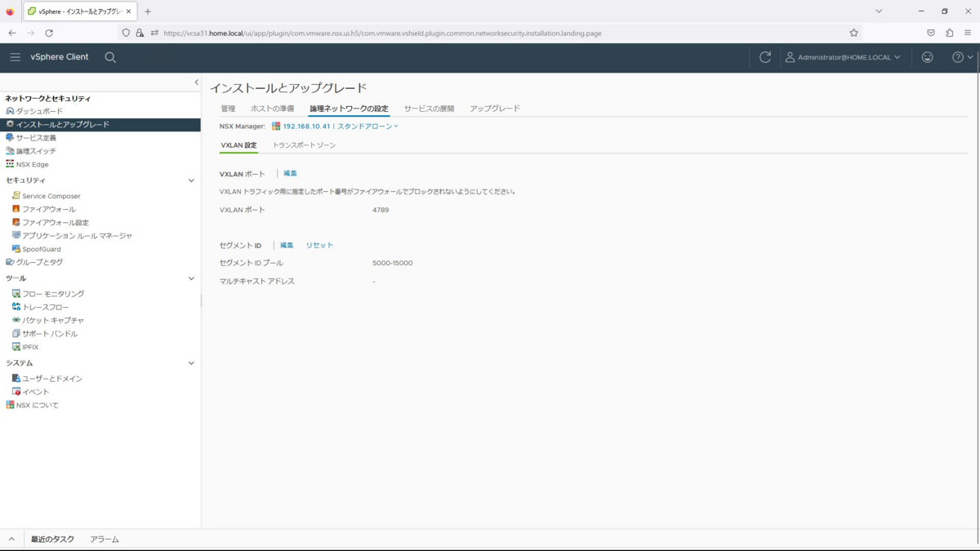Image resolution: width=980 pixels, height=551 pixels.
Task: Click the vSphere Client refresh icon in the header
Action: (x=765, y=57)
